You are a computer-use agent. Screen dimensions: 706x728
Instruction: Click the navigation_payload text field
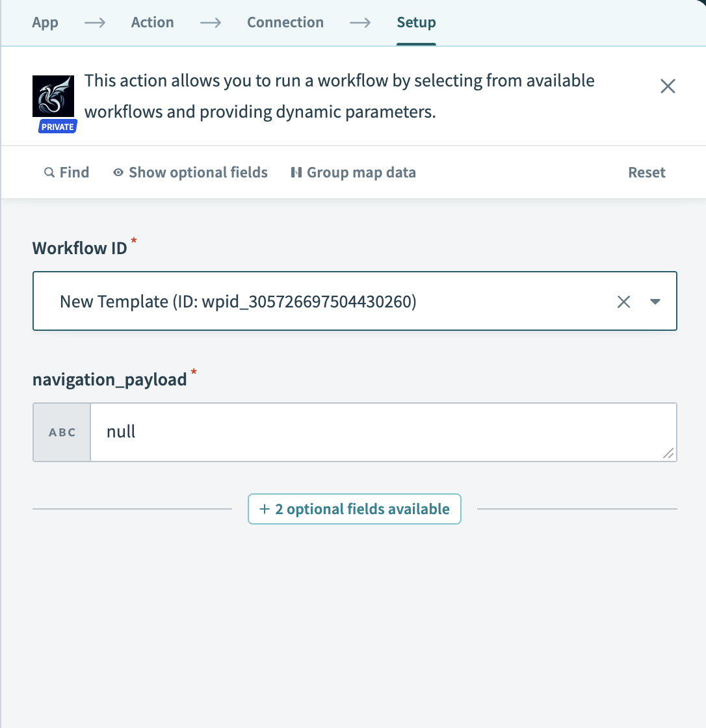tap(377, 432)
